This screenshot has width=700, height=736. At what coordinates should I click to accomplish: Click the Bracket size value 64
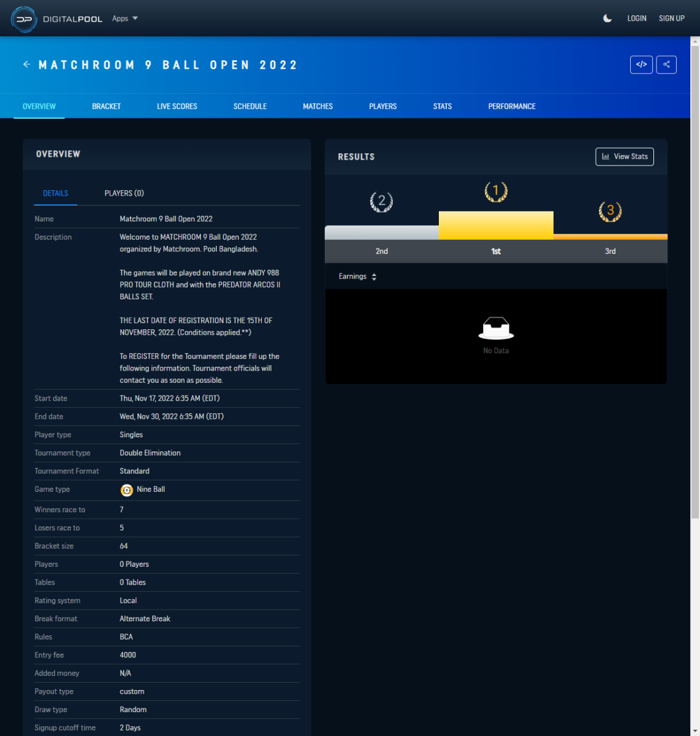tap(124, 546)
